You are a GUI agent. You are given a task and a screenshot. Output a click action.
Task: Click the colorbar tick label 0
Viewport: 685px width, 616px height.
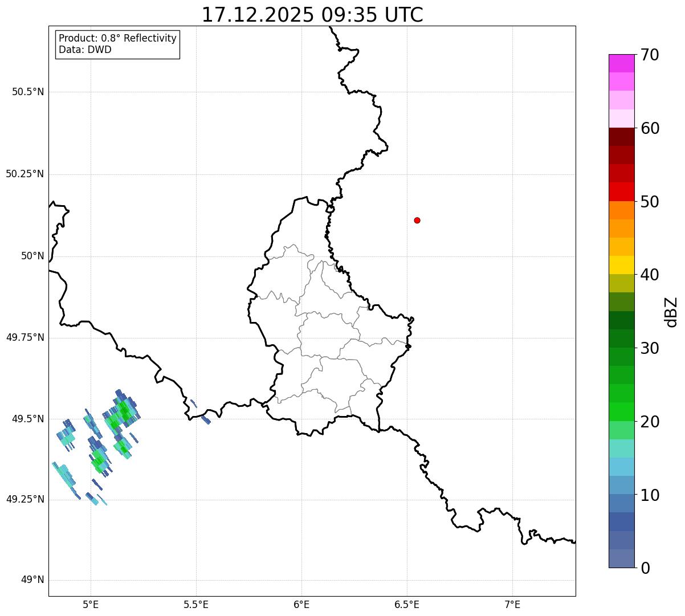pos(645,568)
